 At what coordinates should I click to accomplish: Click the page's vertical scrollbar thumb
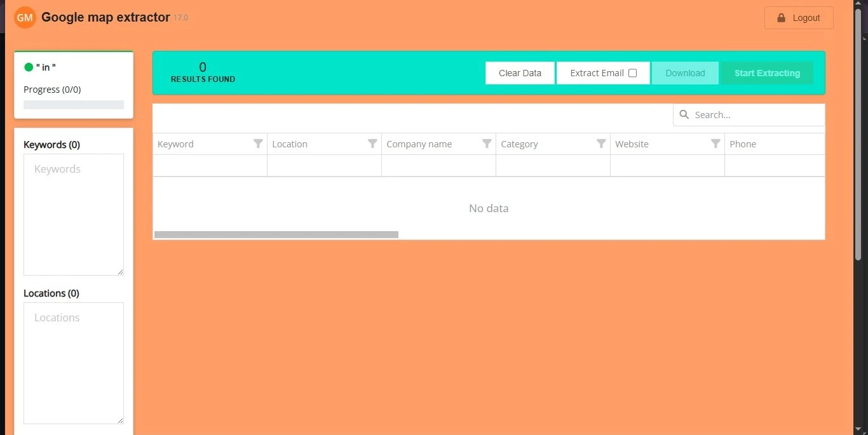858,133
